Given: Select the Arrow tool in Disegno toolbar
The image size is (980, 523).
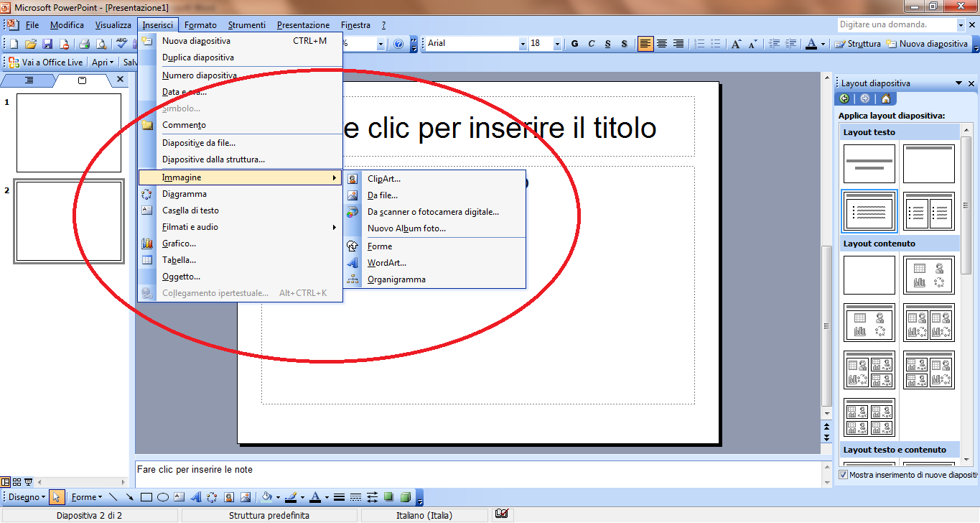Looking at the screenshot, I should click(x=130, y=497).
